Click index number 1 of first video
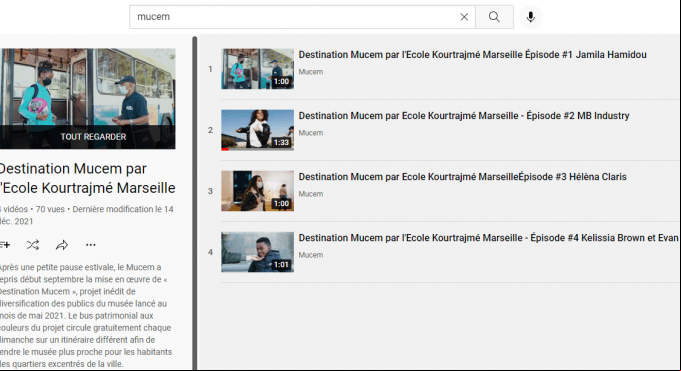The height and width of the screenshot is (371, 681). (x=210, y=69)
